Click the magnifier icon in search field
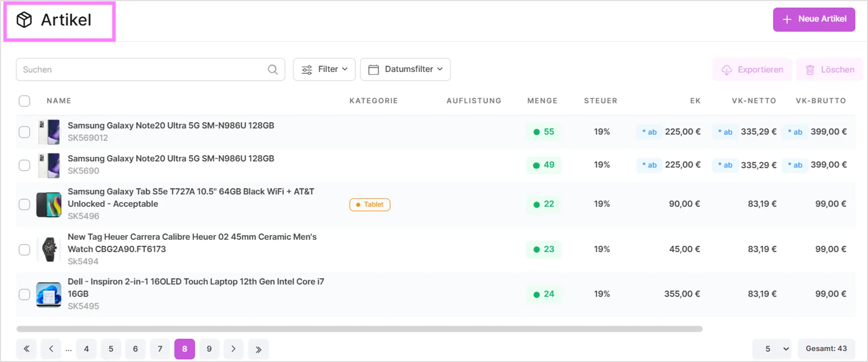This screenshot has width=868, height=362. pyautogui.click(x=272, y=69)
